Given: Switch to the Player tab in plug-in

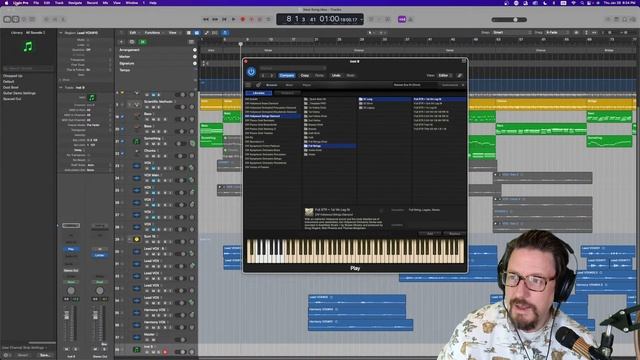Looking at the screenshot, I should click(307, 85).
